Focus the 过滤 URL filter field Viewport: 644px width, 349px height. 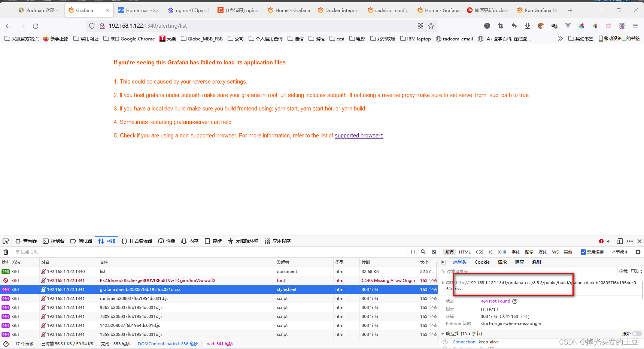point(210,252)
